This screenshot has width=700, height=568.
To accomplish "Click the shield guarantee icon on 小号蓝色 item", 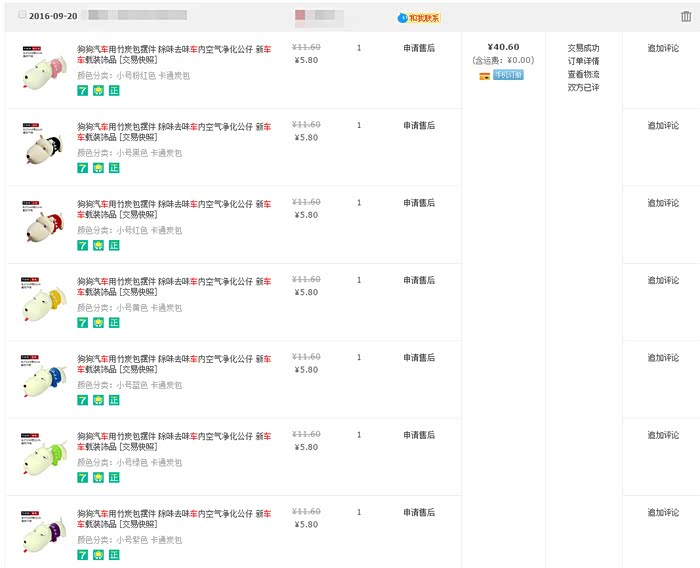I will (98, 400).
